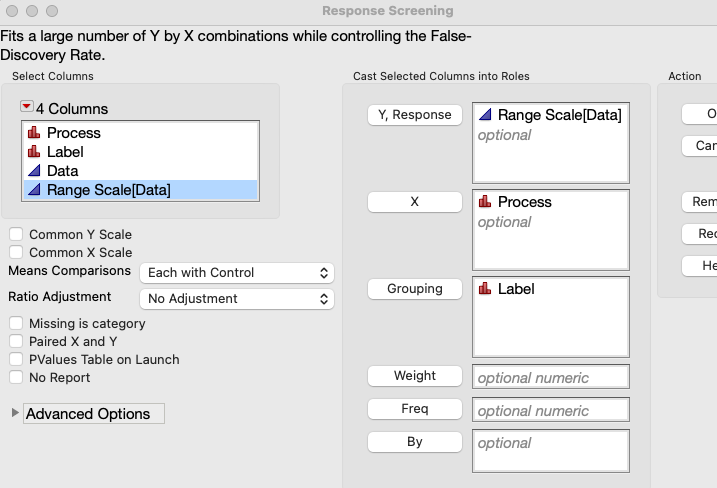Click the By role button
This screenshot has width=717, height=488.
click(x=415, y=442)
